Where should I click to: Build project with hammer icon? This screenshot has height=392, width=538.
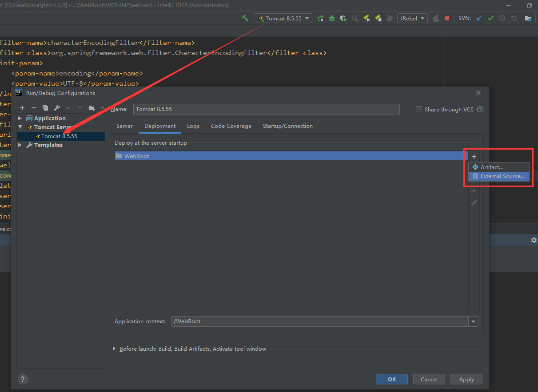click(x=245, y=18)
